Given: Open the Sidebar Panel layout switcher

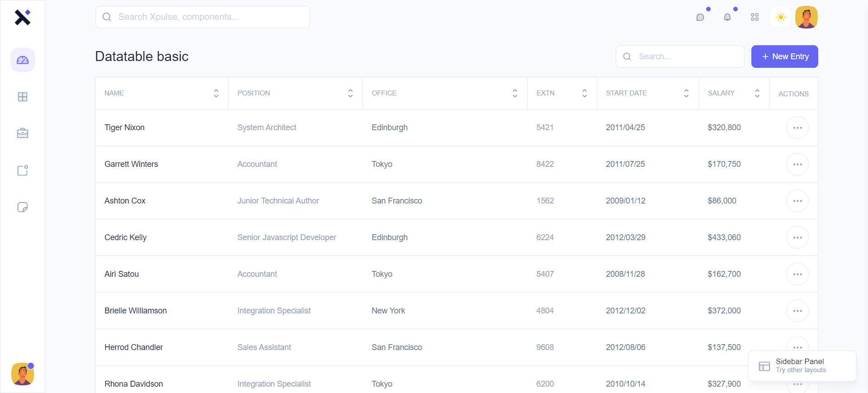Looking at the screenshot, I should point(802,366).
